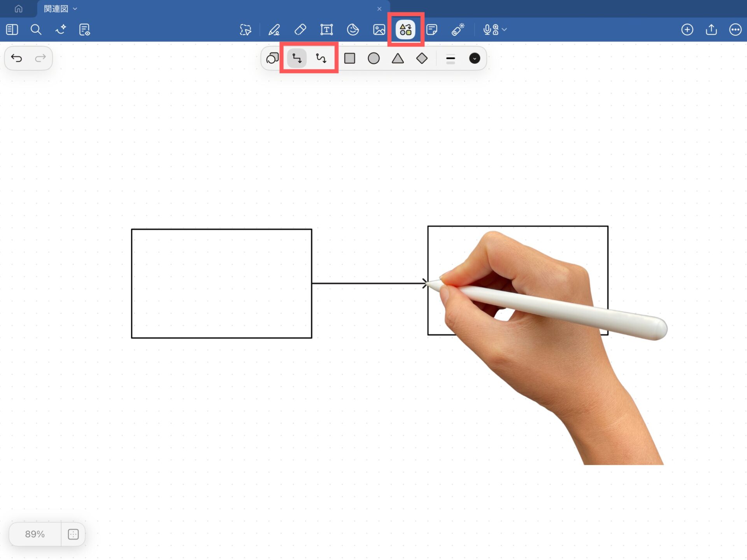The image size is (747, 560).
Task: Select the lasso selection tool
Action: click(245, 30)
